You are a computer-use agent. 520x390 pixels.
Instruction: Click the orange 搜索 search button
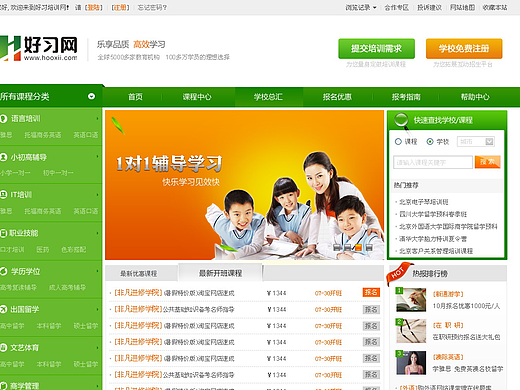pos(488,162)
